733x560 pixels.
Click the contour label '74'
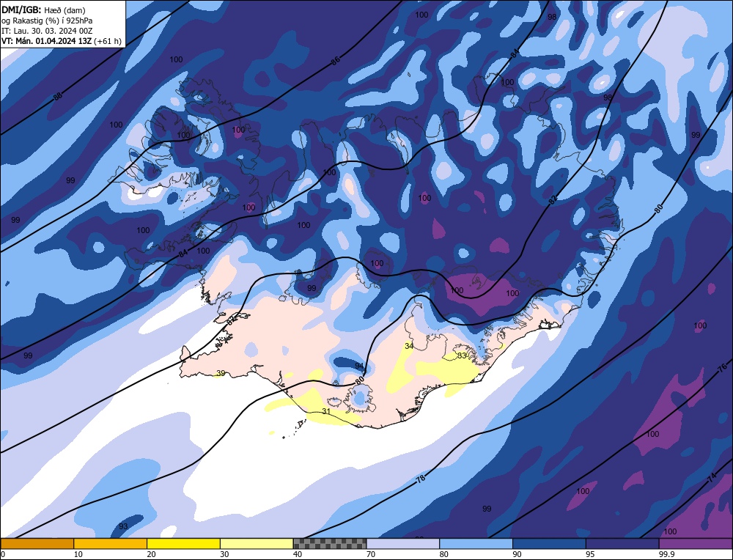click(712, 477)
